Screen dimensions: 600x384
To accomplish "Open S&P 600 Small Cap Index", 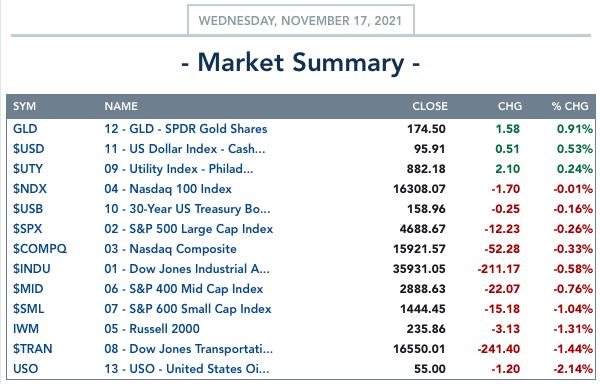I will click(x=188, y=309).
